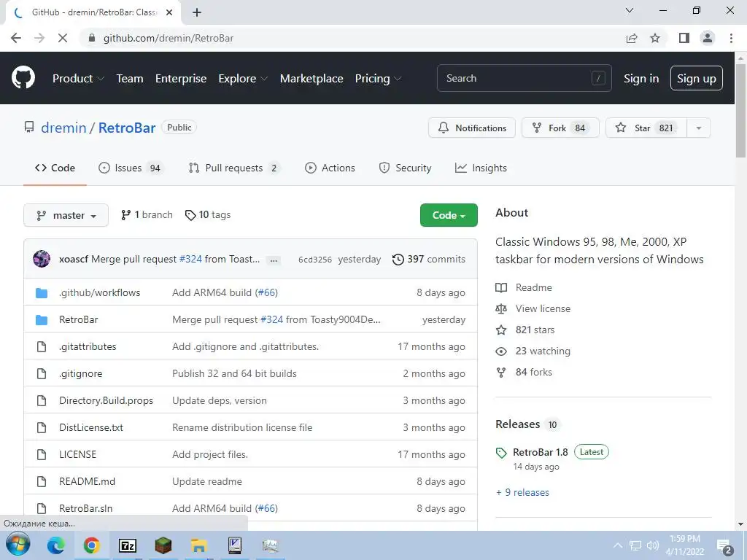Open the Actions tab
This screenshot has height=560, width=747.
pos(330,168)
